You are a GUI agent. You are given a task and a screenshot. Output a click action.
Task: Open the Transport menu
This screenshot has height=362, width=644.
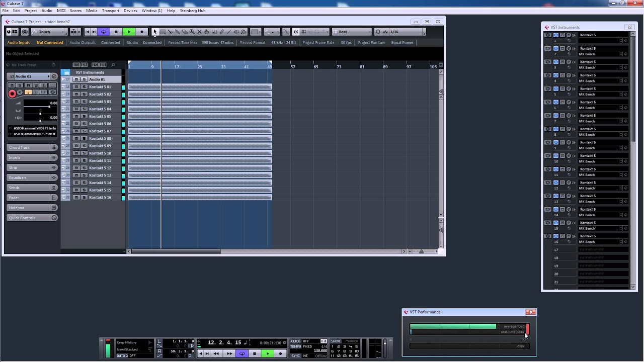pos(110,11)
